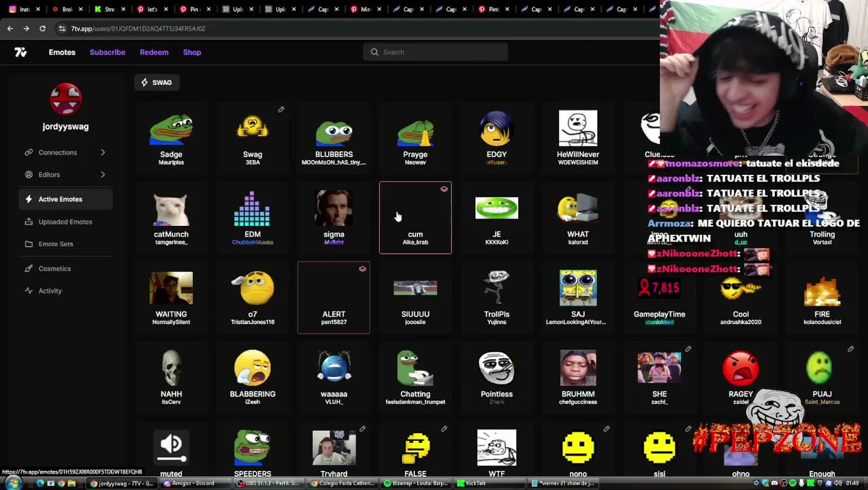868x490 pixels.
Task: Select the Chatting emote
Action: (415, 378)
